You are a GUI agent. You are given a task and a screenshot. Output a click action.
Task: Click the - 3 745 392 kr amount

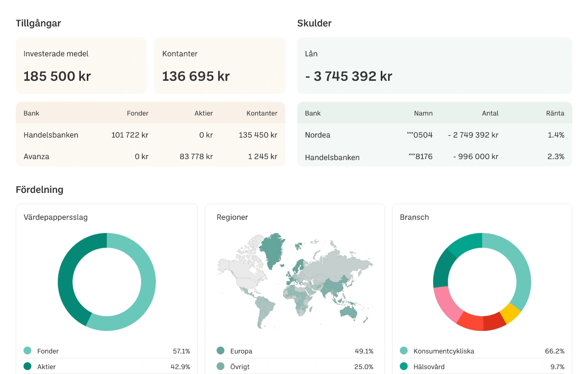[349, 76]
